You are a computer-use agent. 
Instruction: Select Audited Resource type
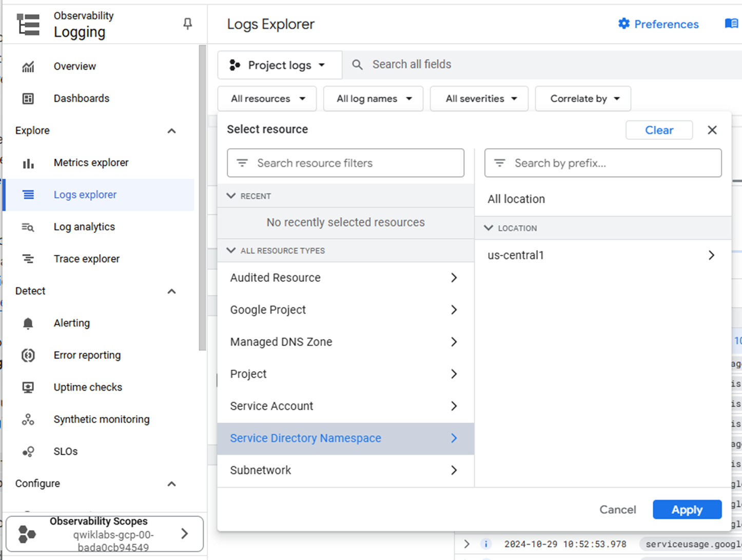pos(276,278)
